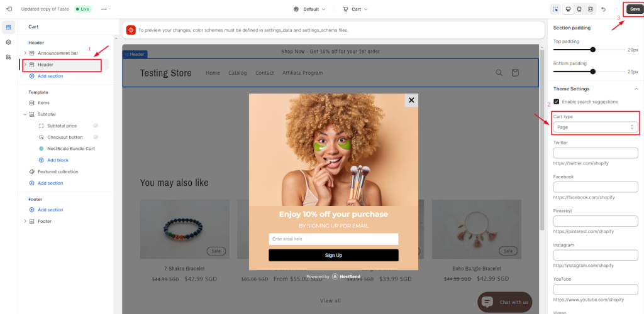This screenshot has width=644, height=314.
Task: Close the email signup popup
Action: (x=411, y=100)
